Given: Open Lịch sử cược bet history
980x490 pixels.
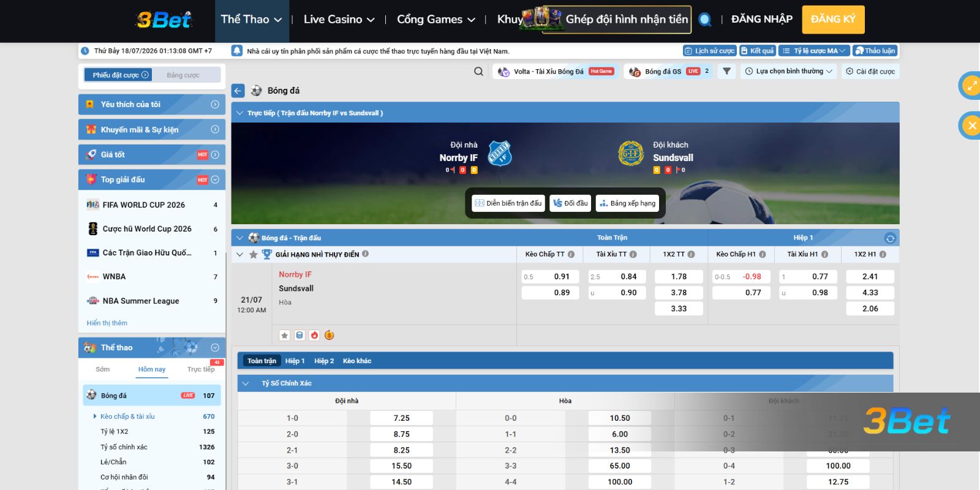Looking at the screenshot, I should [x=709, y=51].
